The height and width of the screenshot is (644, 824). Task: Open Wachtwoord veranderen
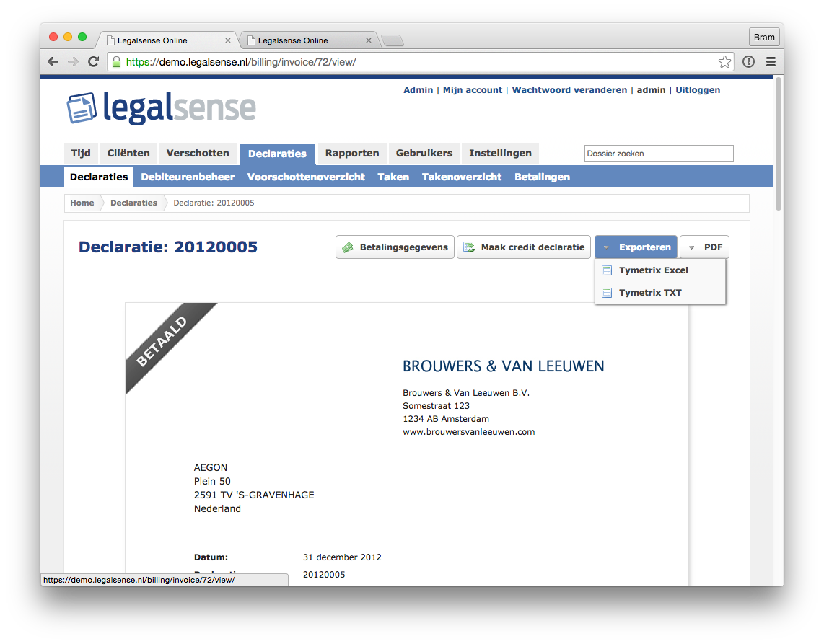[x=569, y=89]
